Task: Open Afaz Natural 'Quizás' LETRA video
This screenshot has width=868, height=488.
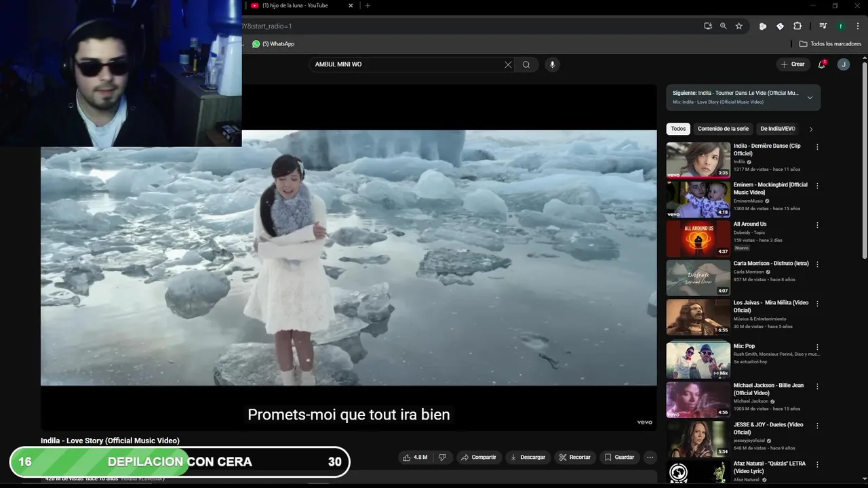Action: point(770,468)
